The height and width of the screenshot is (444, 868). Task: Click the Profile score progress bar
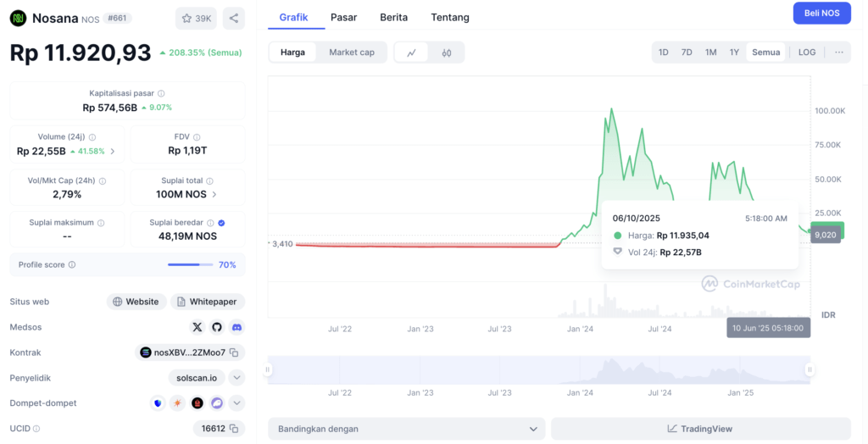[x=191, y=265]
